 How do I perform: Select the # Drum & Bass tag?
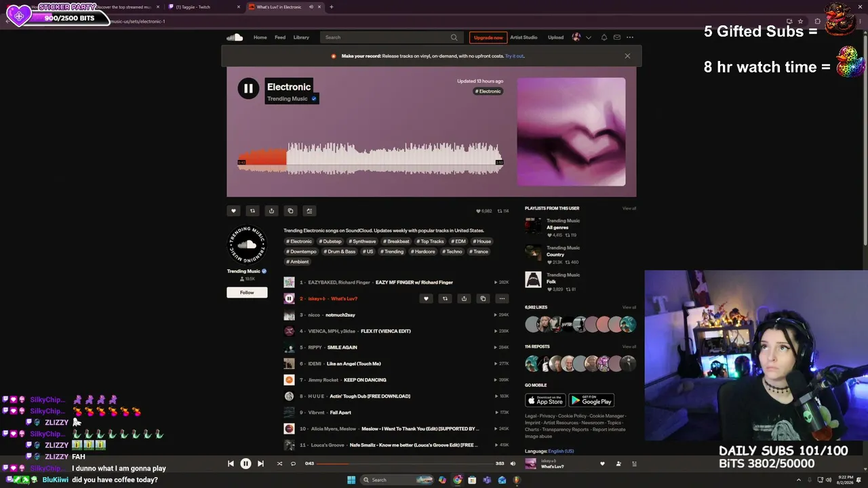(339, 251)
